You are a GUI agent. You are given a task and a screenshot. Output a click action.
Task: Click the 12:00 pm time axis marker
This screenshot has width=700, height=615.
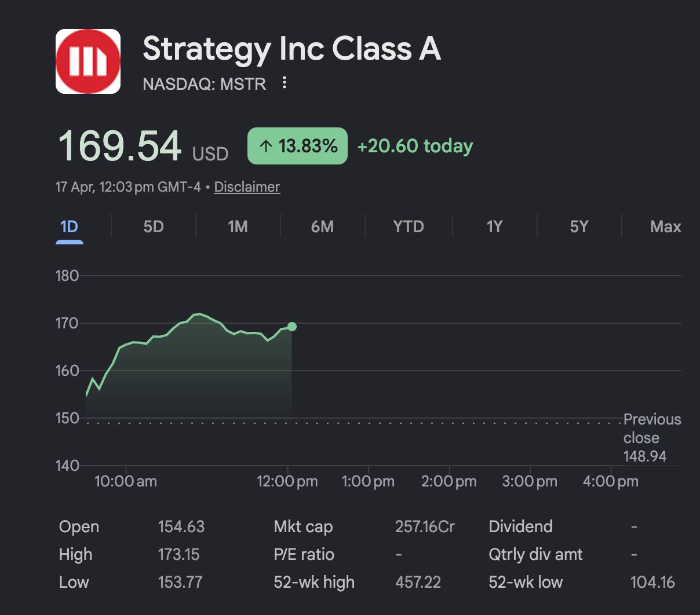tap(287, 481)
